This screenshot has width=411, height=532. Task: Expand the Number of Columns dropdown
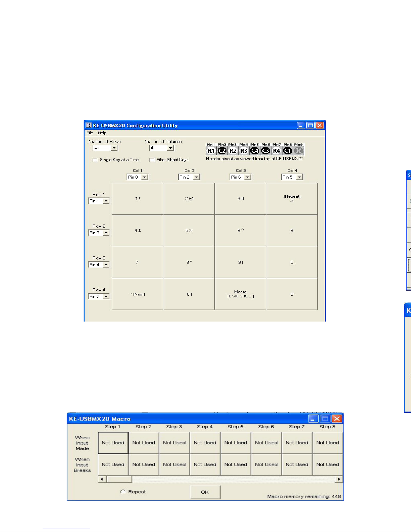pos(170,148)
